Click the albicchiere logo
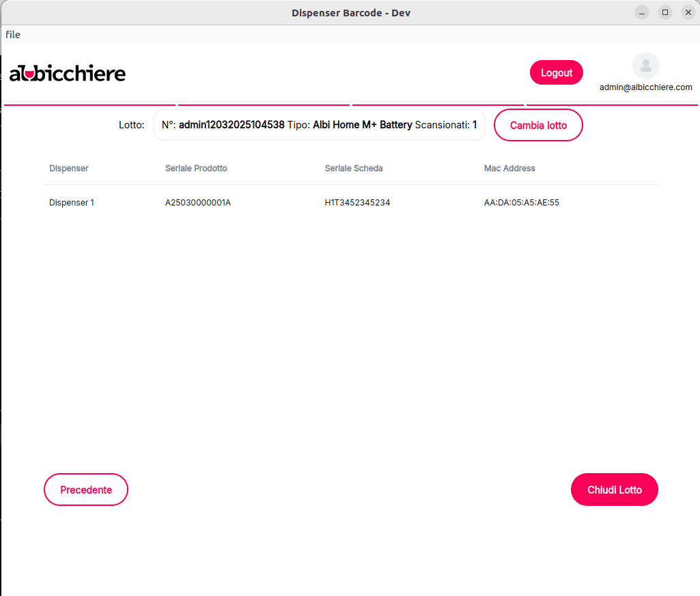 [68, 73]
